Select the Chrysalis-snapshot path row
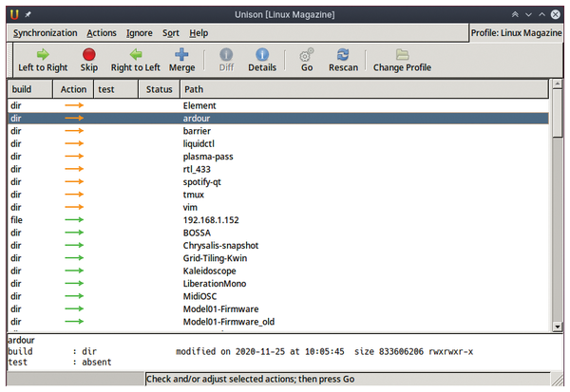Screen dimensions: 570x392 [278, 245]
